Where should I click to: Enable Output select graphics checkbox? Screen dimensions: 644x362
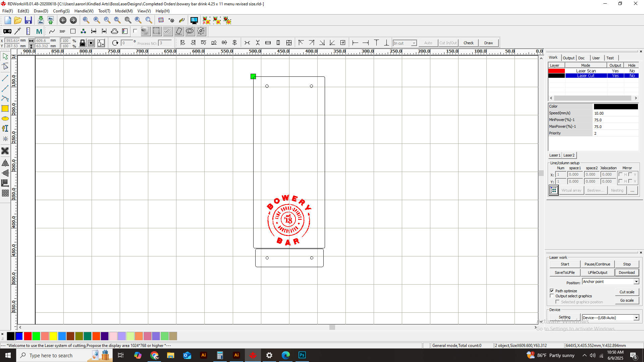pos(552,296)
